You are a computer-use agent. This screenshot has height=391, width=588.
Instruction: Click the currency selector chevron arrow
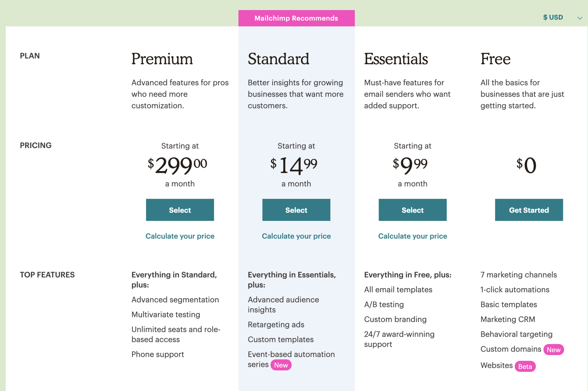580,18
